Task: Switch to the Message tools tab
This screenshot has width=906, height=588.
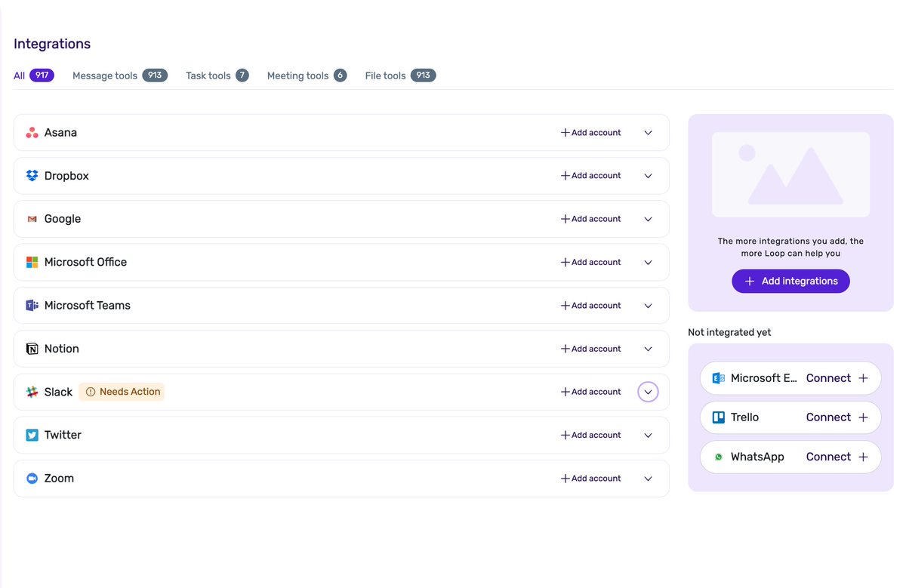Action: pos(120,75)
